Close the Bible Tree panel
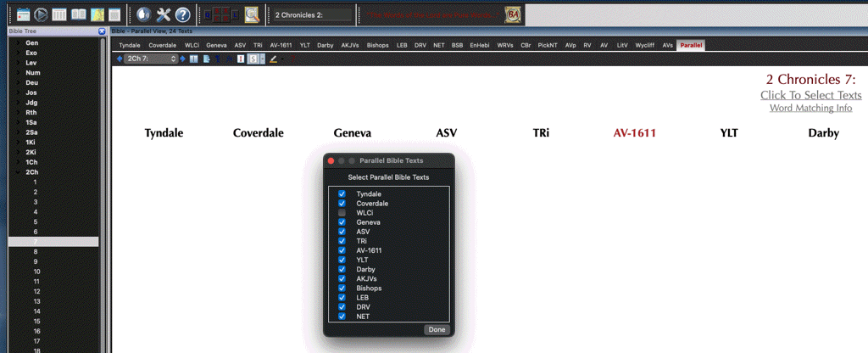 [x=102, y=31]
